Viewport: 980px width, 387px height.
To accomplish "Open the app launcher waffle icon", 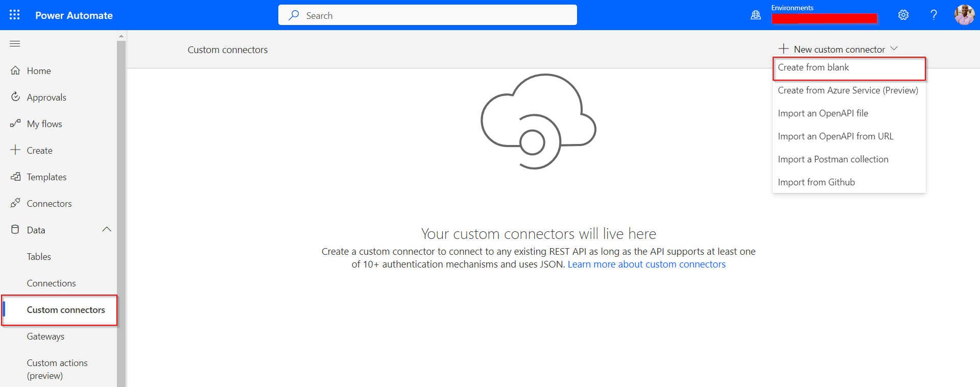I will (x=15, y=15).
